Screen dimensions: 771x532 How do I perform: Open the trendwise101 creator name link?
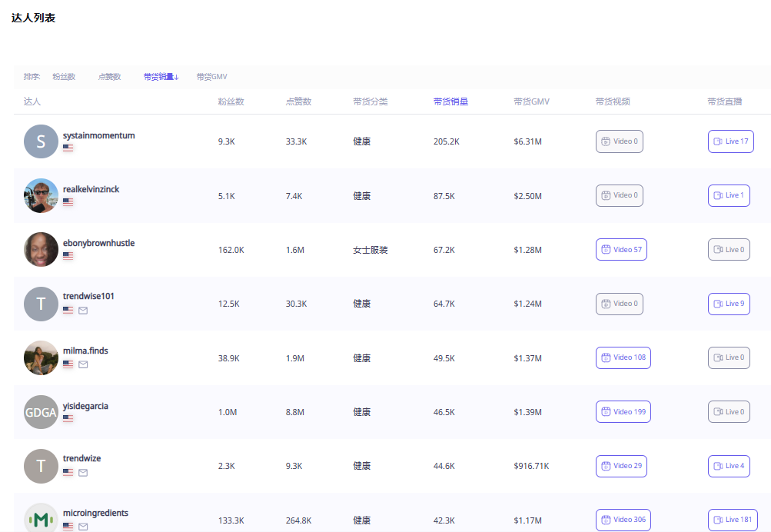(x=88, y=297)
